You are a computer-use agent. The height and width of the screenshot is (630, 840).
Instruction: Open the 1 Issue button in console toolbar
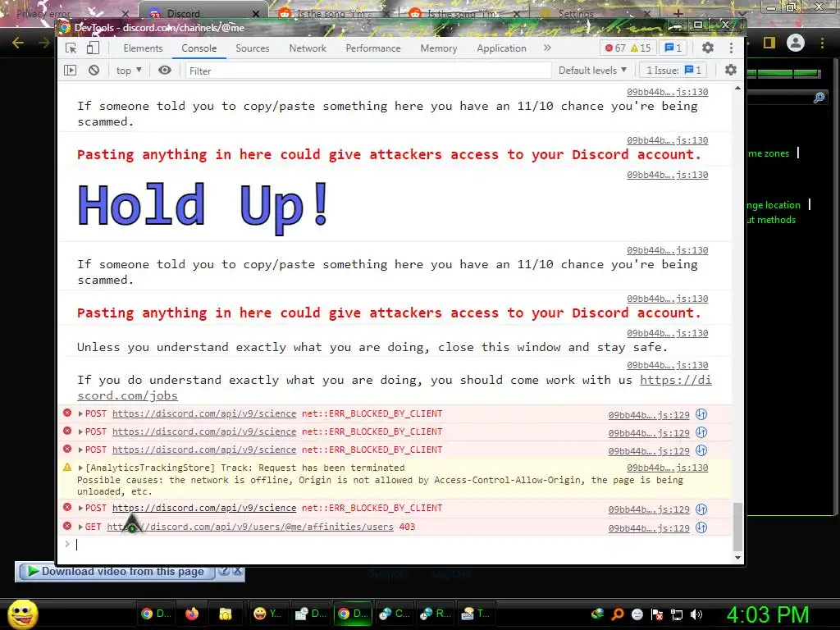(x=673, y=71)
